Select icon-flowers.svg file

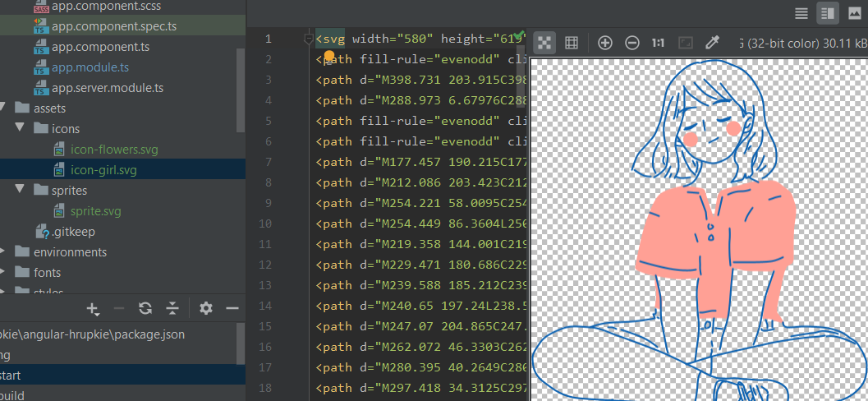115,150
